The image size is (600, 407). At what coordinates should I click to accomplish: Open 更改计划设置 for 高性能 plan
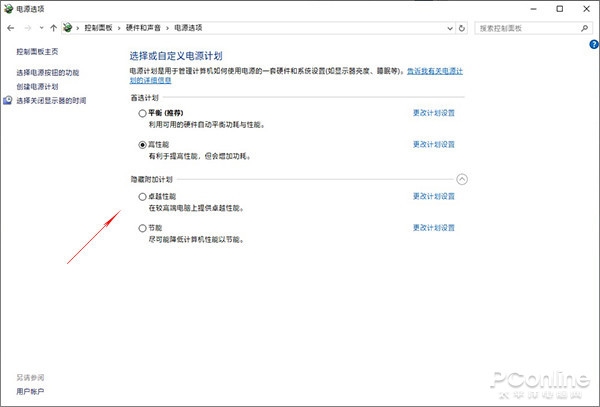pyautogui.click(x=433, y=145)
